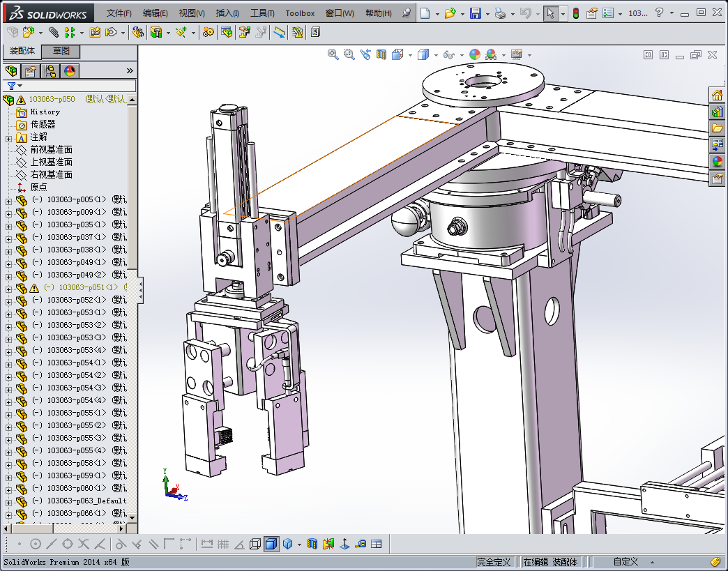Toggle the Hidden Lines Removed display mode
The height and width of the screenshot is (571, 728).
coord(255,544)
